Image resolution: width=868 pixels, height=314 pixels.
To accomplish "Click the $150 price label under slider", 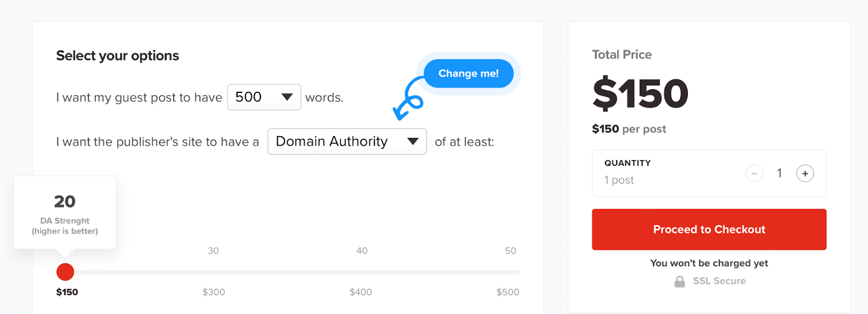I will 67,292.
